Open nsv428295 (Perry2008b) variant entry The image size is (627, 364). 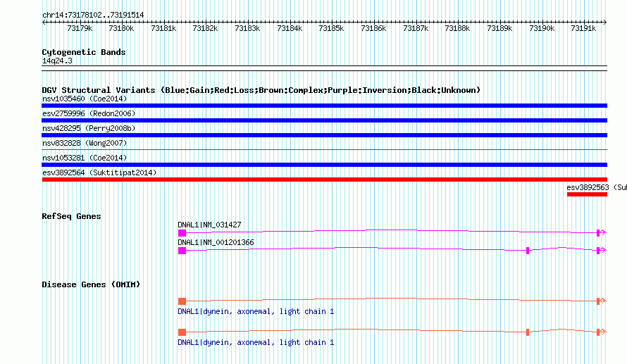coord(89,128)
